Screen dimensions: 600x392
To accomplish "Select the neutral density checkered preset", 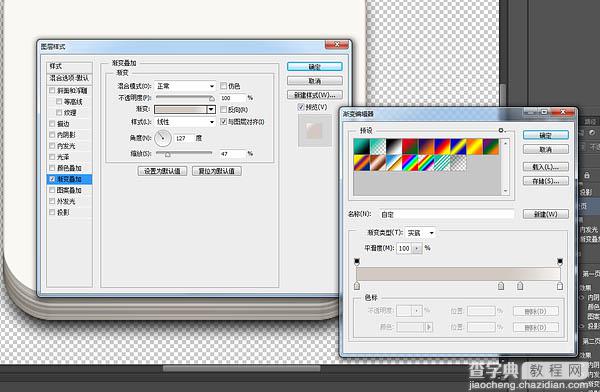I will [458, 163].
